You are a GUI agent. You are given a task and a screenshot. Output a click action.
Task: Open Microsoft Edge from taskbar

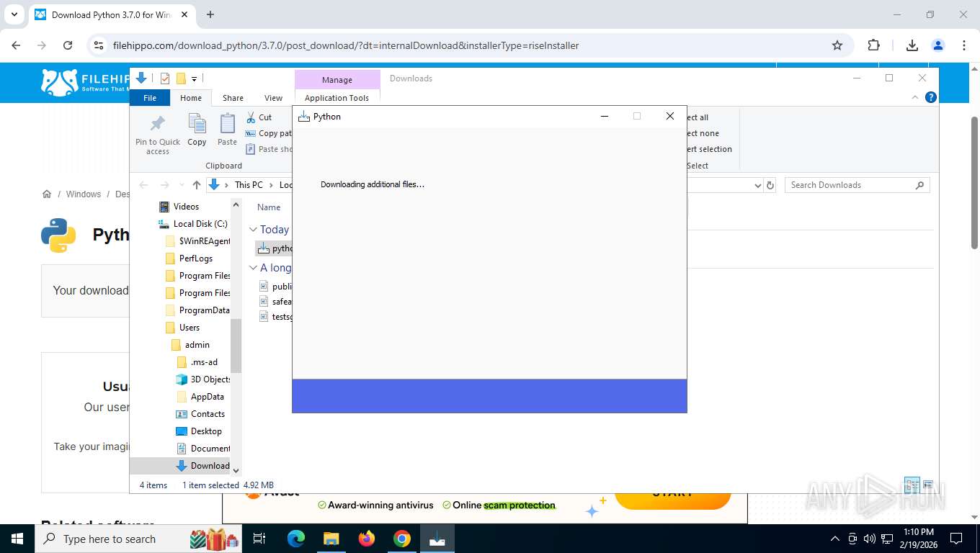tap(296, 539)
